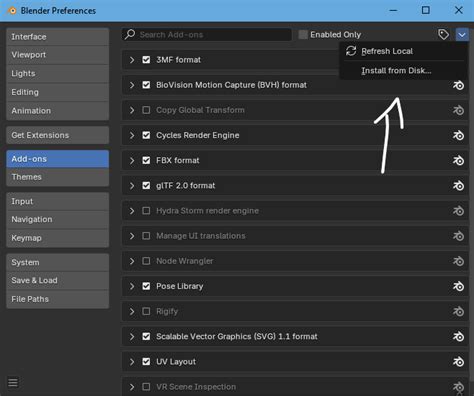This screenshot has width=474, height=396.
Task: Enable Manage UI translations add-on
Action: click(146, 236)
